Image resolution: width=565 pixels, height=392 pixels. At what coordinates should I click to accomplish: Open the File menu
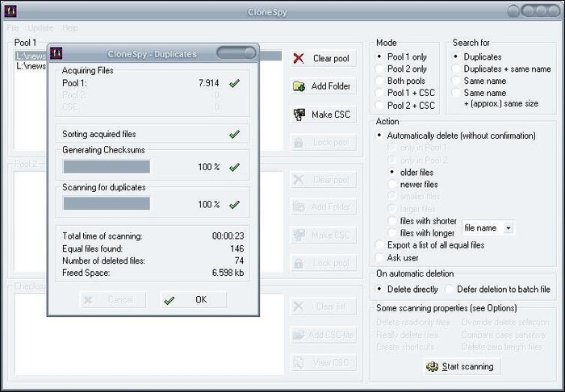(13, 27)
